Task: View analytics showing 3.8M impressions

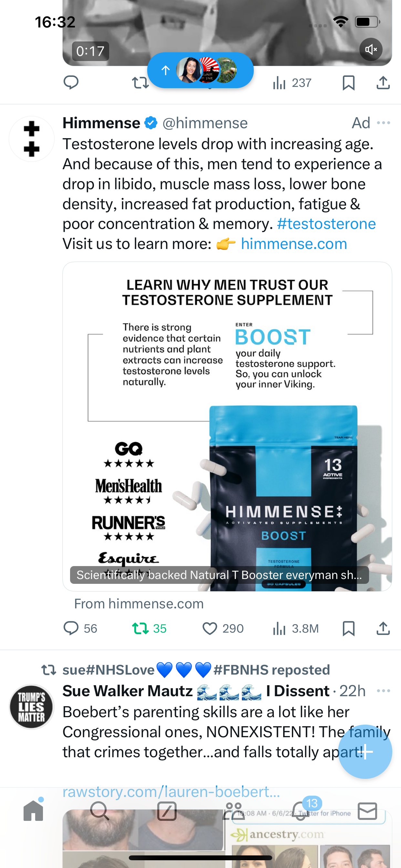Action: [x=295, y=628]
